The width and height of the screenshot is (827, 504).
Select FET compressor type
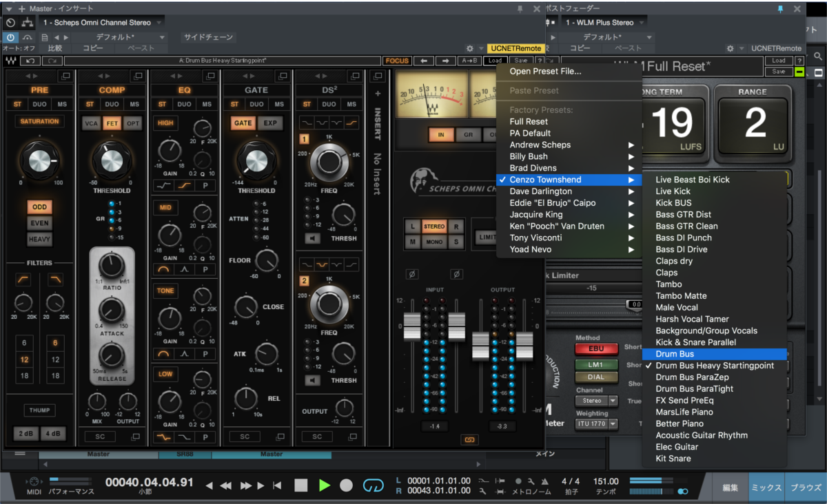(x=112, y=123)
